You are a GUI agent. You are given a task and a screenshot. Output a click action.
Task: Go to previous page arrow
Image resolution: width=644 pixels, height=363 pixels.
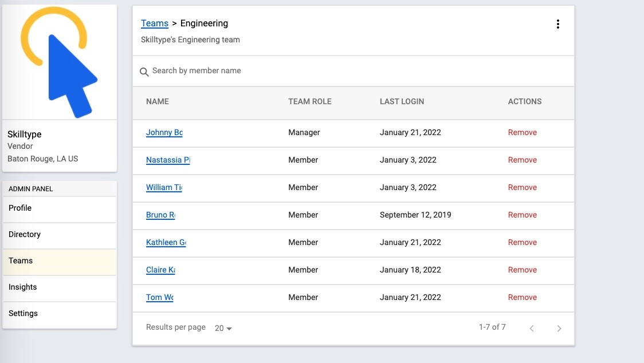532,328
